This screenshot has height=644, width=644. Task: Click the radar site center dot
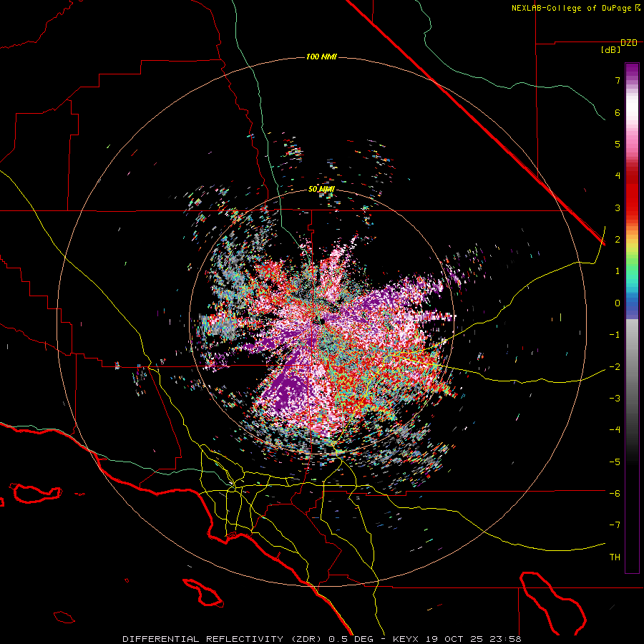coord(323,321)
